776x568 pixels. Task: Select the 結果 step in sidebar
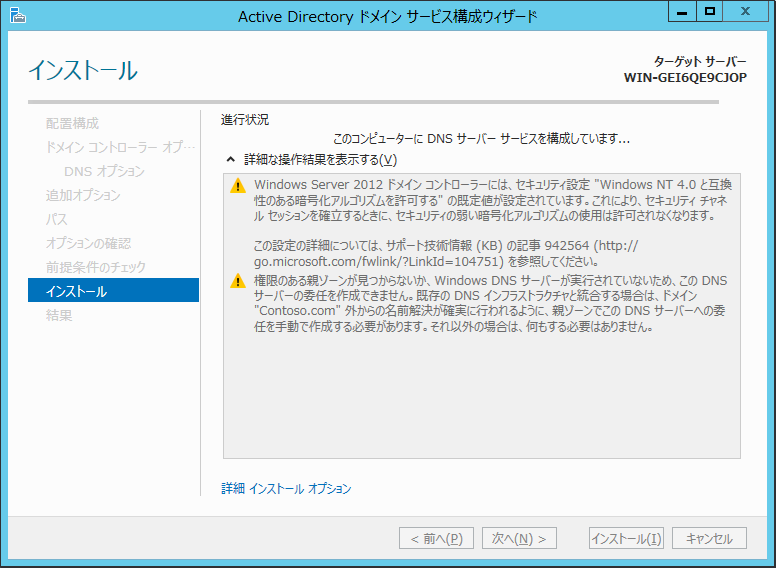pyautogui.click(x=59, y=315)
